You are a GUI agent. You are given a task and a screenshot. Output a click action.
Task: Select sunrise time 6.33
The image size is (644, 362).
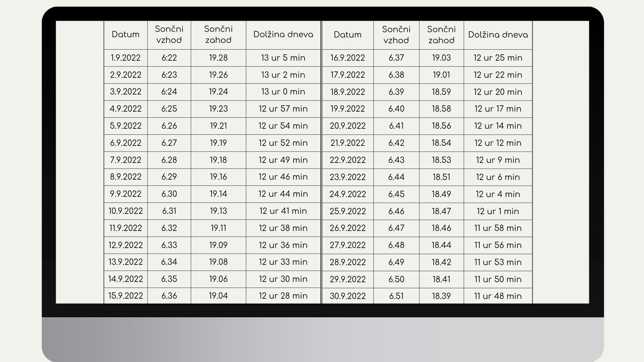(x=169, y=245)
